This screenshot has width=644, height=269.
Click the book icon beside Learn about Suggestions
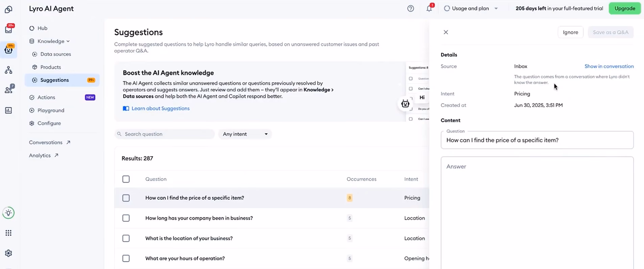pos(126,108)
